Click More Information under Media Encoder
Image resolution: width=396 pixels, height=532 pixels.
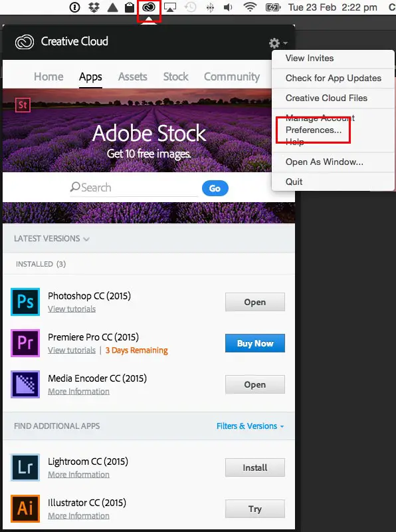point(78,392)
